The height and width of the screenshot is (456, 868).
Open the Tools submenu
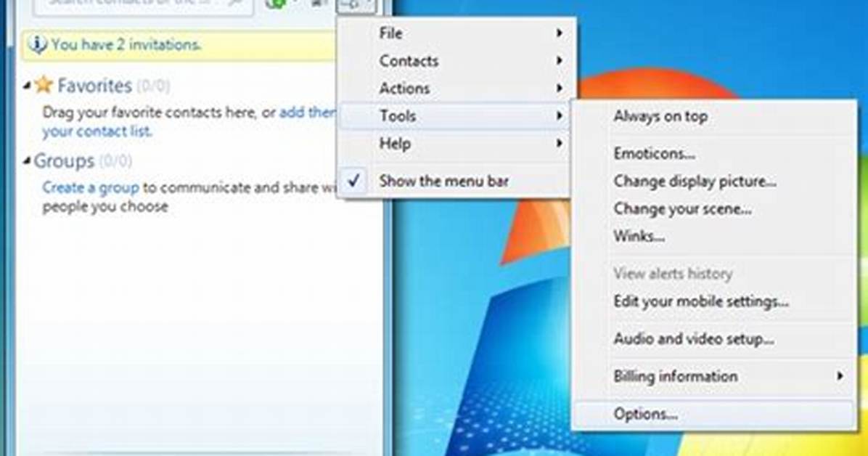455,115
